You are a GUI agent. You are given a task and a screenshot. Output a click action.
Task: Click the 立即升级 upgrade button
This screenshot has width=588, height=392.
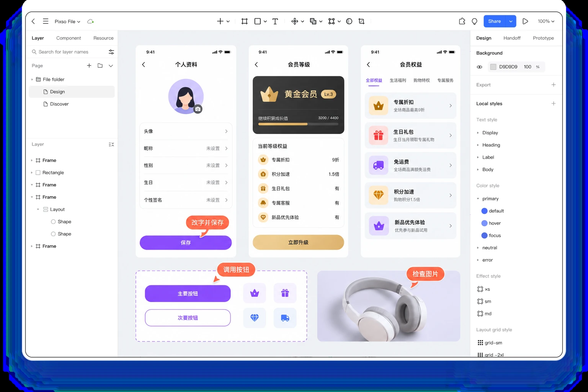pyautogui.click(x=298, y=242)
